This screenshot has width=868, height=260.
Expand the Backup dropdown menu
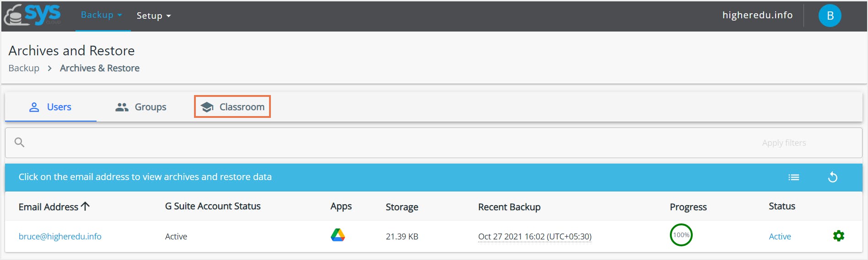[x=102, y=15]
